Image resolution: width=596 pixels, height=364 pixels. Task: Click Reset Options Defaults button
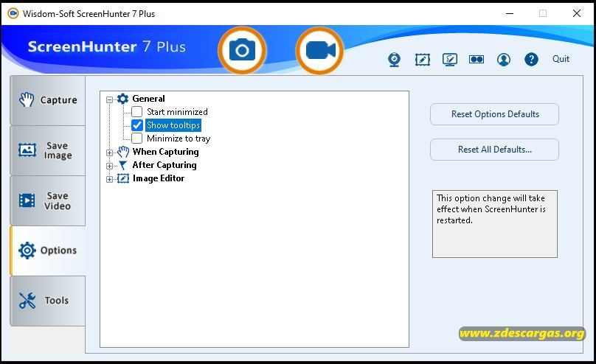coord(494,114)
